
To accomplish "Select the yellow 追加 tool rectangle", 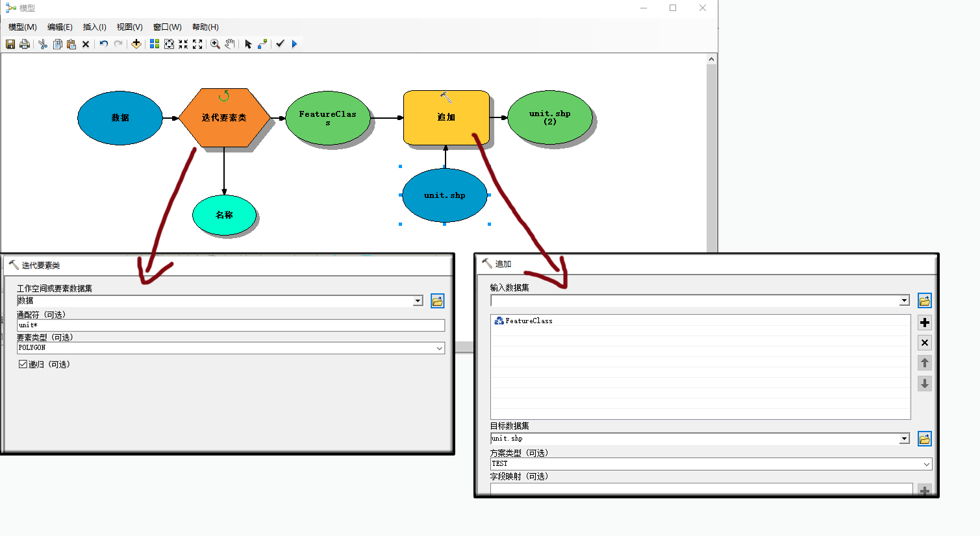I will point(446,117).
